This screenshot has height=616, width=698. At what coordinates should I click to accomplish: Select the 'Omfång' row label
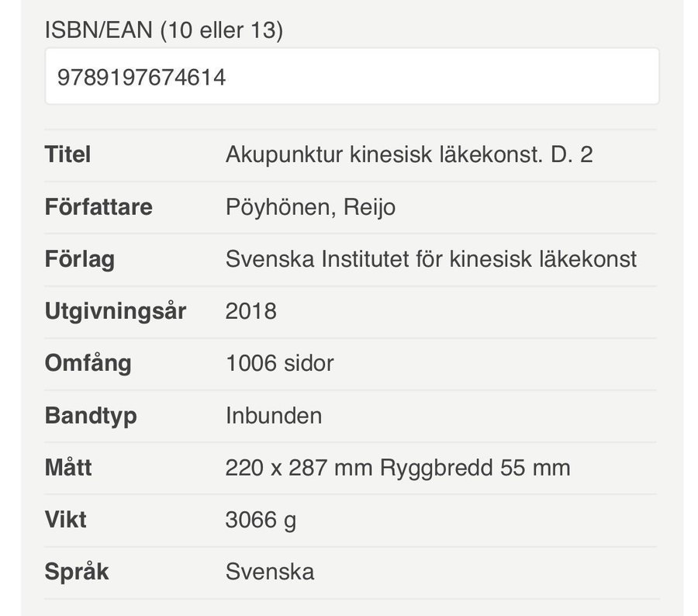tap(88, 363)
